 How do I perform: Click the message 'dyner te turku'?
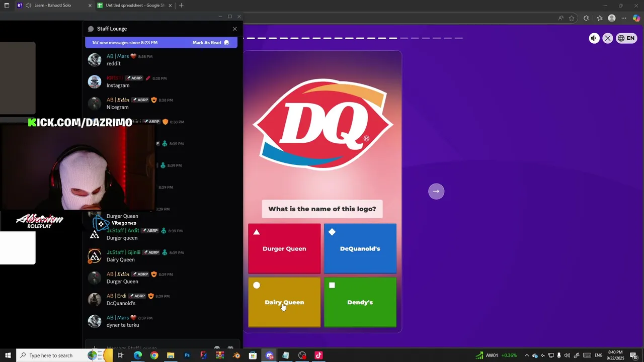pos(123,325)
